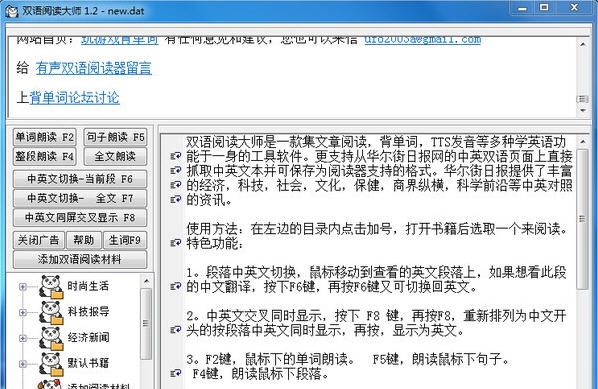Click the panda icon beside 科技报导

coord(51,312)
